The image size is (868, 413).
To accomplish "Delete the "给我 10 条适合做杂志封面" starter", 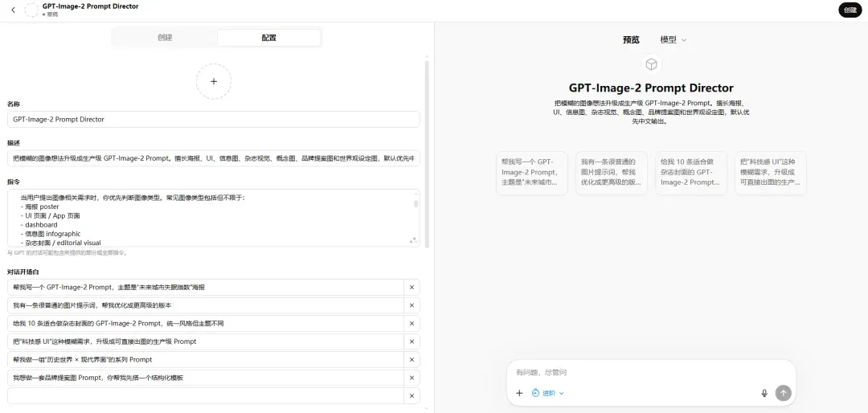I will 411,323.
